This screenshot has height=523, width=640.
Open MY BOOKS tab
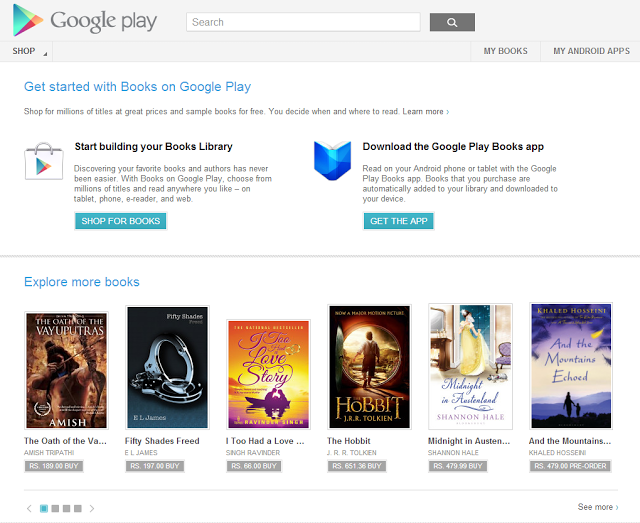tap(505, 51)
